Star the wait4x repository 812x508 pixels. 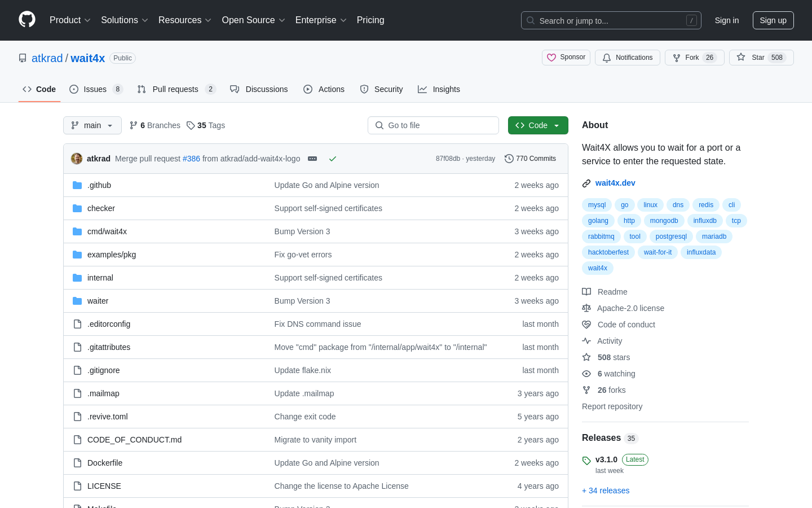(x=761, y=58)
